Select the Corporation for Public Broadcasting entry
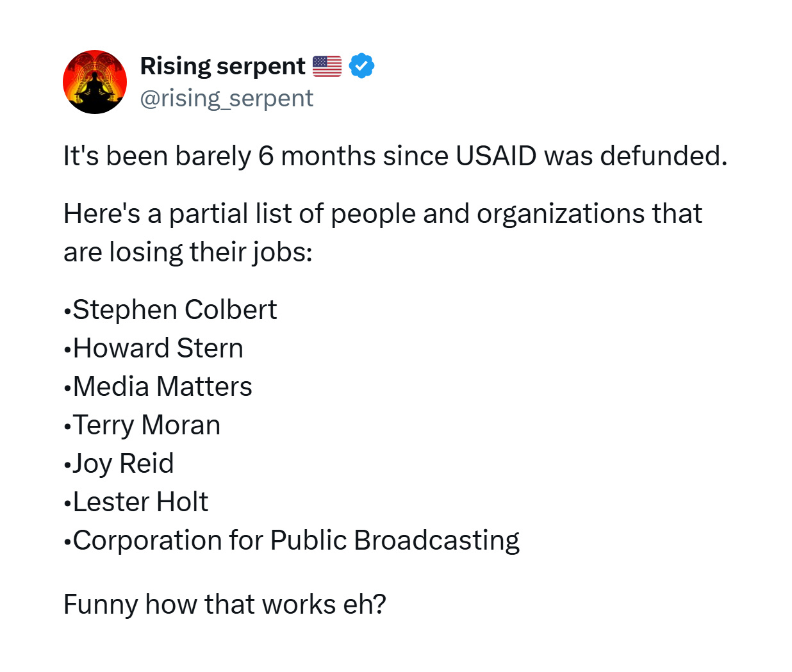792x672 pixels. tap(292, 540)
